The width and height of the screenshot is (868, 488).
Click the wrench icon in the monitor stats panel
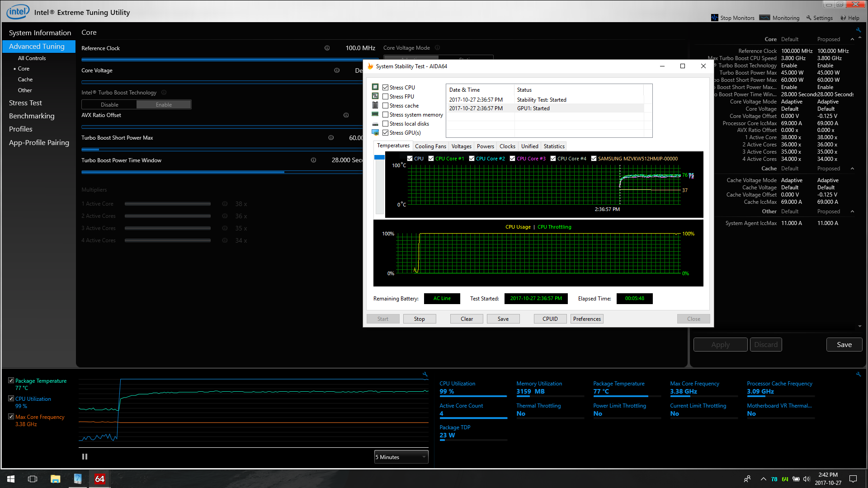[x=858, y=374]
